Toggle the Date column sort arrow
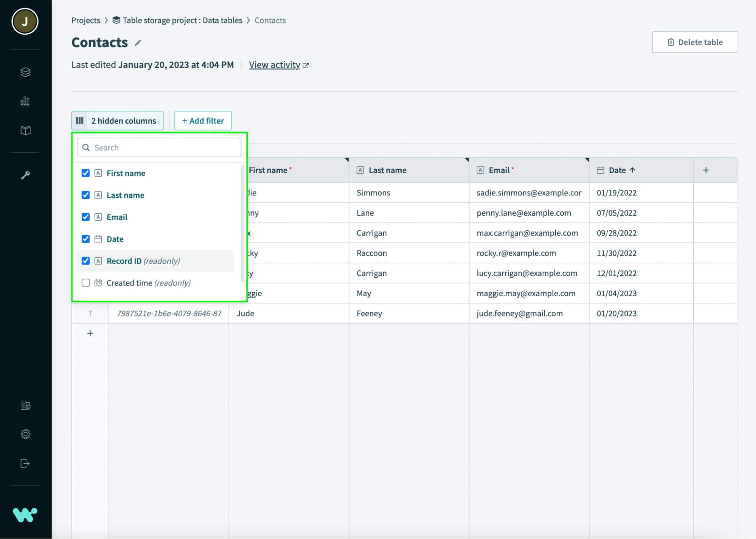This screenshot has width=756, height=539. (632, 170)
